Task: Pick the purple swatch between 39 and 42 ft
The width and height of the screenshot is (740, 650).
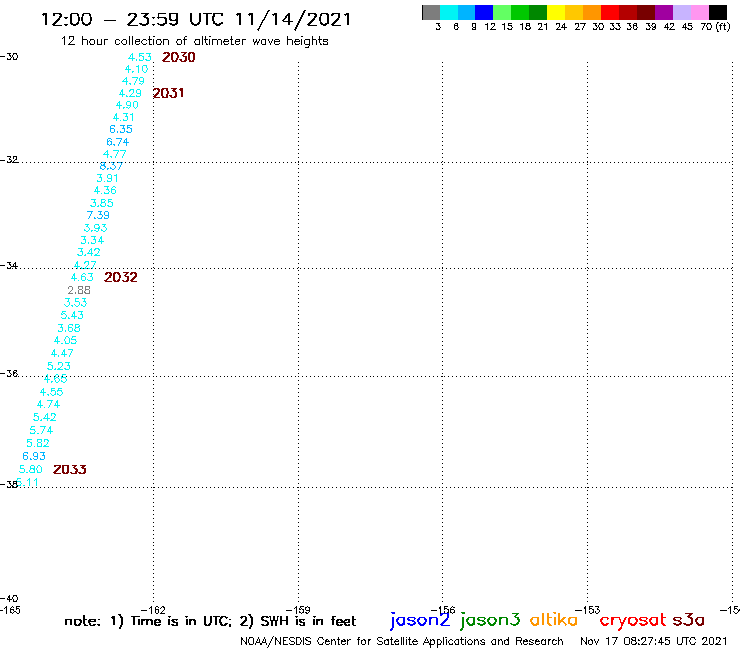Action: pos(664,12)
